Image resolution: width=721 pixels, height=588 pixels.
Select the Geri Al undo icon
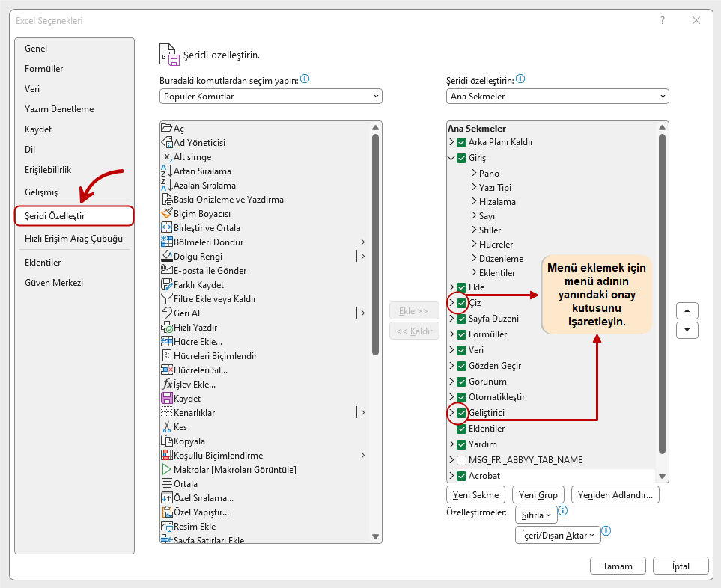pyautogui.click(x=166, y=313)
